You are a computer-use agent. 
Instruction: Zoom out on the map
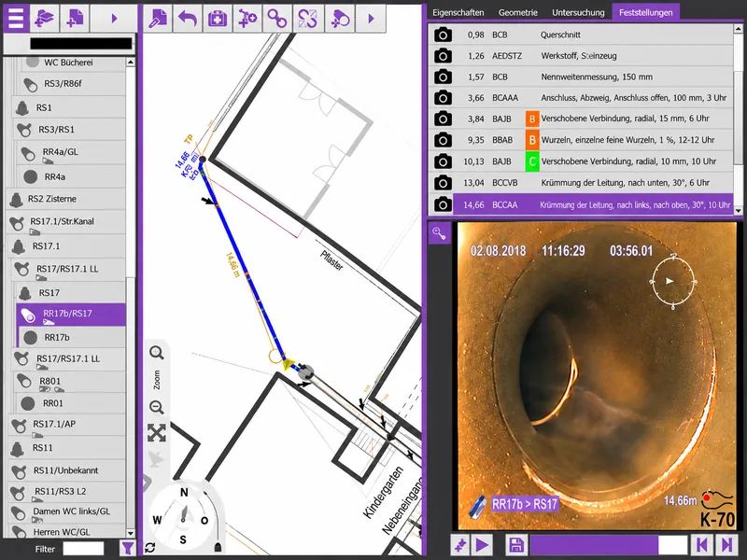156,408
